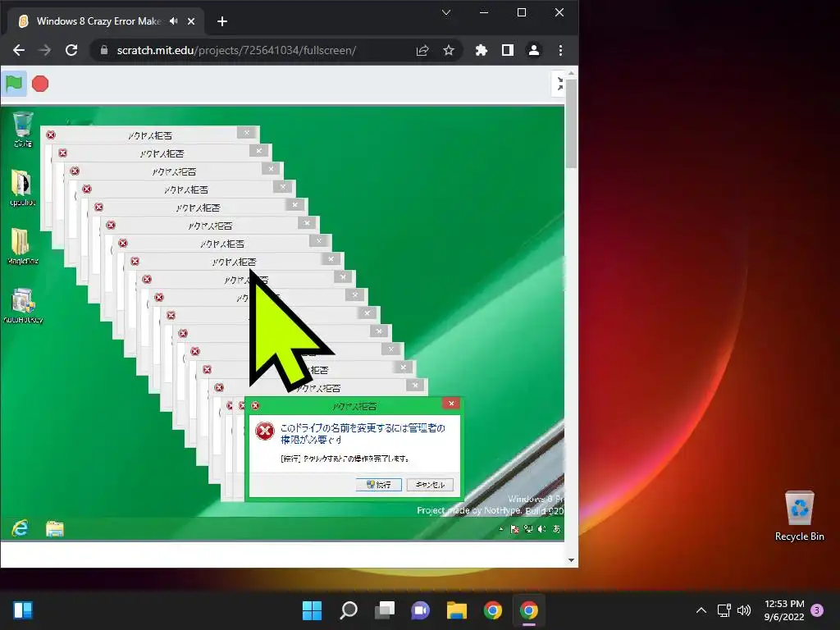Mute the tab via the speaker icon

coord(174,21)
